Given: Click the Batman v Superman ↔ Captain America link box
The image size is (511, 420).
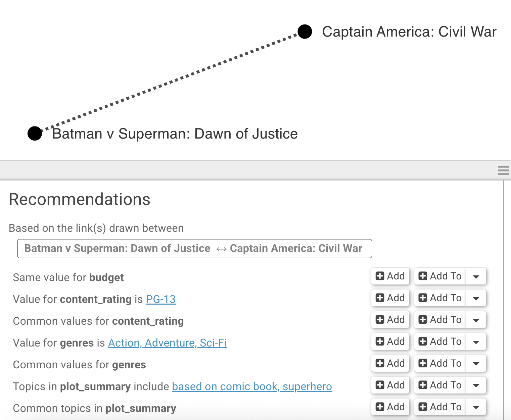Looking at the screenshot, I should pos(194,249).
